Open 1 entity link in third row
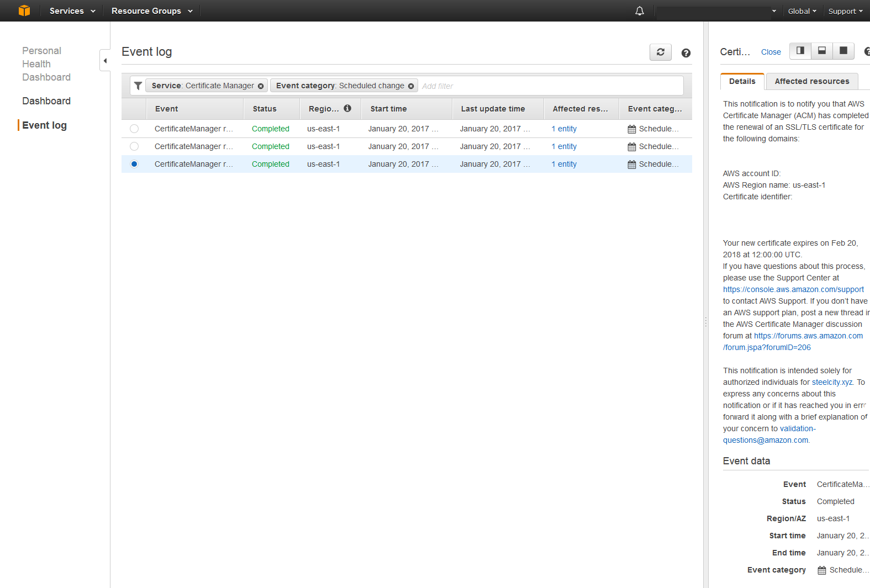The width and height of the screenshot is (870, 588). (564, 164)
